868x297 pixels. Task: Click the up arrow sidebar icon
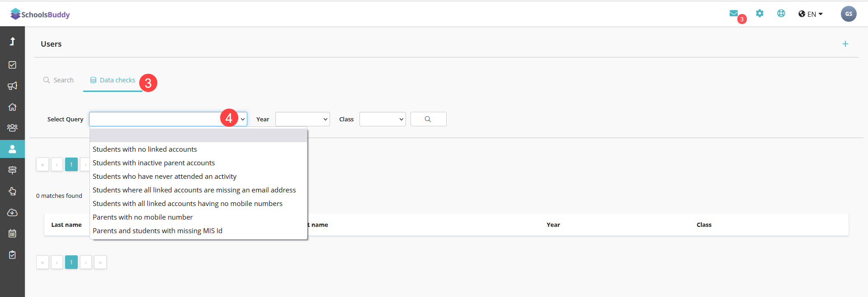[x=12, y=42]
